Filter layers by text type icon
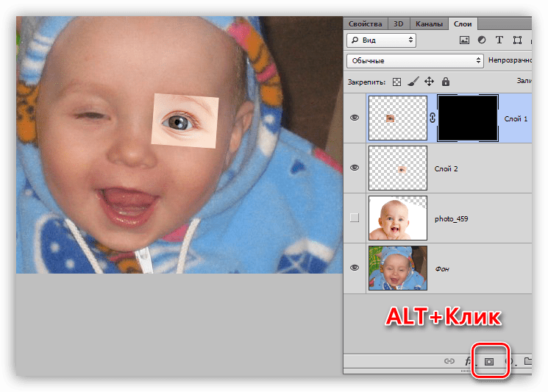The width and height of the screenshot is (548, 392). coord(499,40)
